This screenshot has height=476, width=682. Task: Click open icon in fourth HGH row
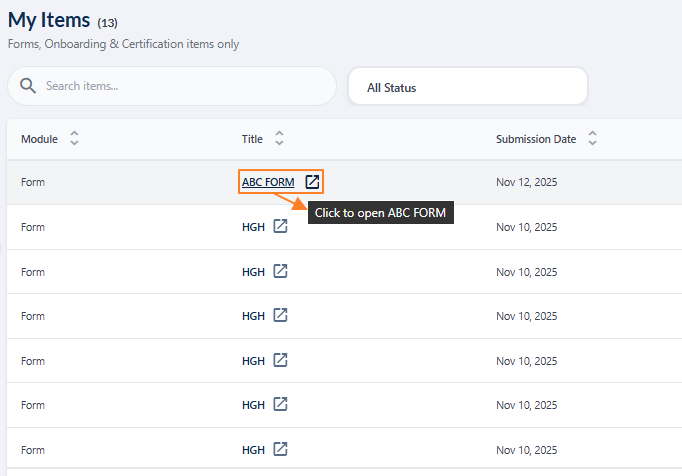[281, 360]
